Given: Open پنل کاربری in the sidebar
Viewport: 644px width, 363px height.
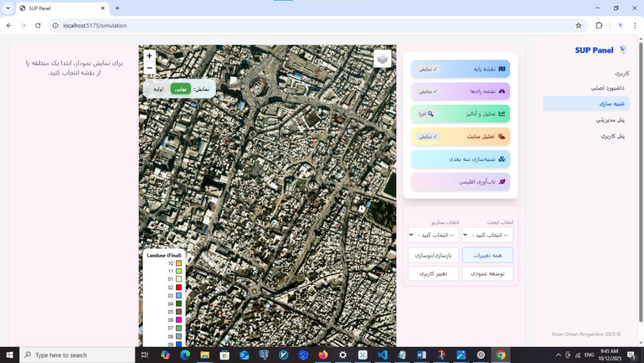Looking at the screenshot, I should coord(612,136).
